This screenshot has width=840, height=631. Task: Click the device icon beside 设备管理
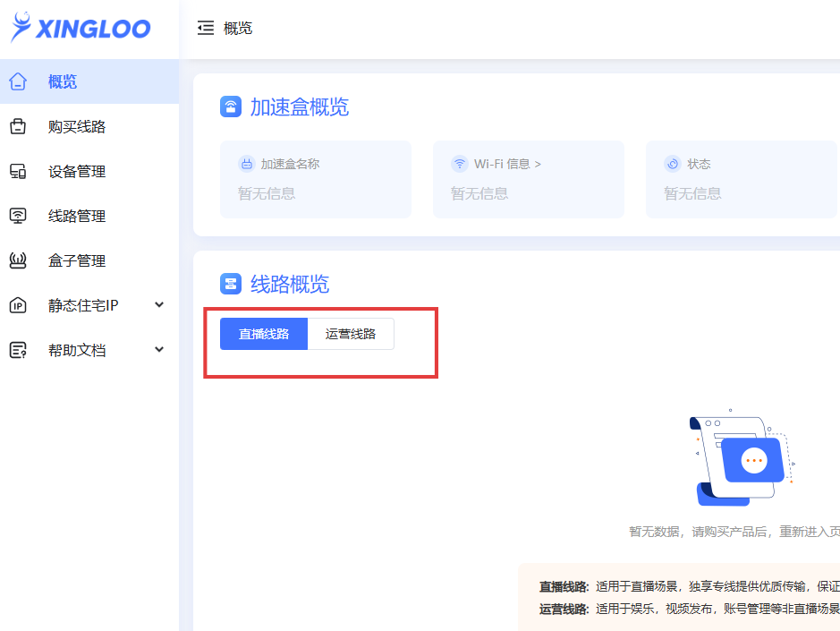(18, 171)
